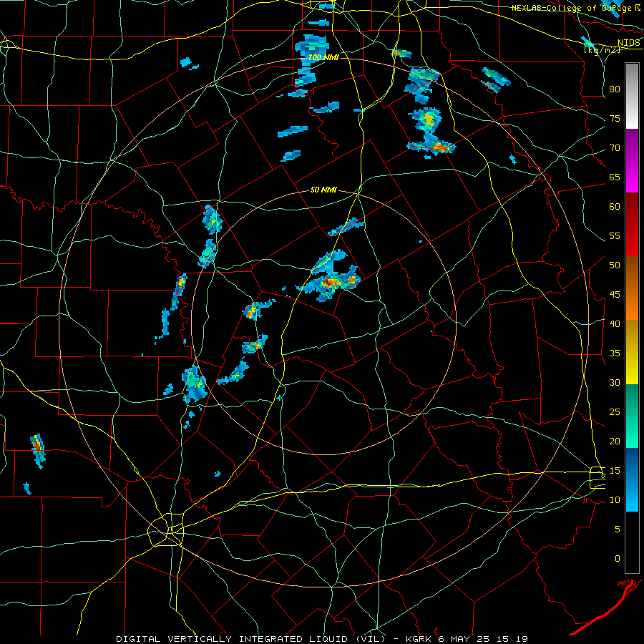Click the 60 value on color scale
The width and height of the screenshot is (644, 644).
click(x=615, y=207)
